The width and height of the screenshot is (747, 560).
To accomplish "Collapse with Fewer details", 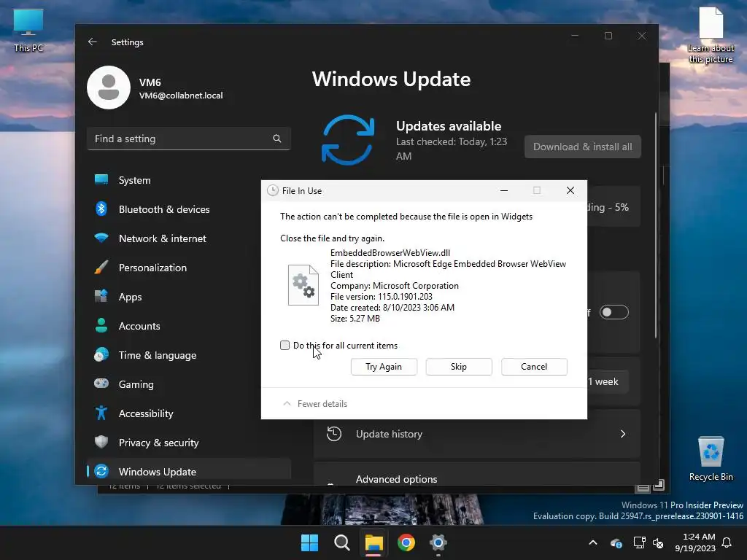I will click(x=315, y=404).
